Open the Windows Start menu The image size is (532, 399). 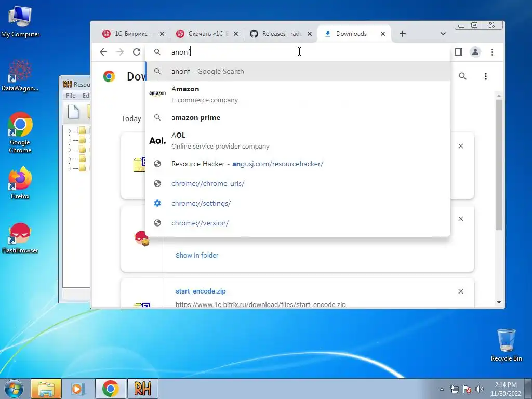tap(14, 389)
